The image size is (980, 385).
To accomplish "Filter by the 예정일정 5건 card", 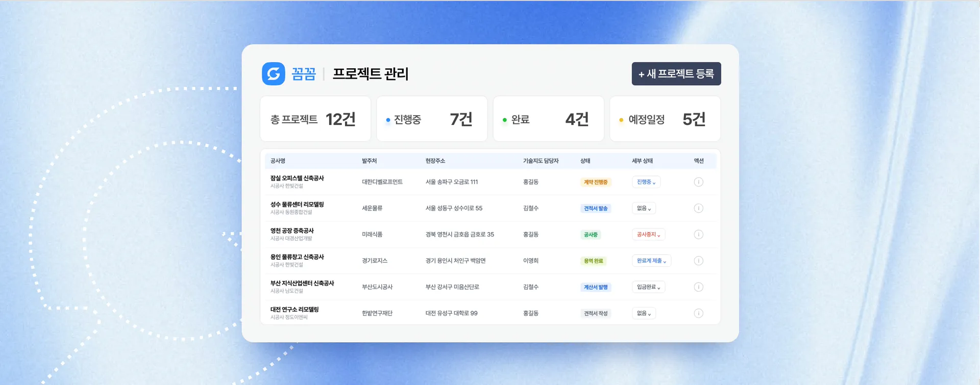I will coord(665,119).
